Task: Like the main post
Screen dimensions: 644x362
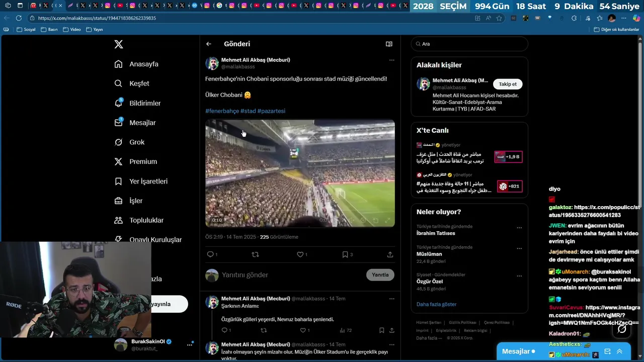Action: pos(300,254)
